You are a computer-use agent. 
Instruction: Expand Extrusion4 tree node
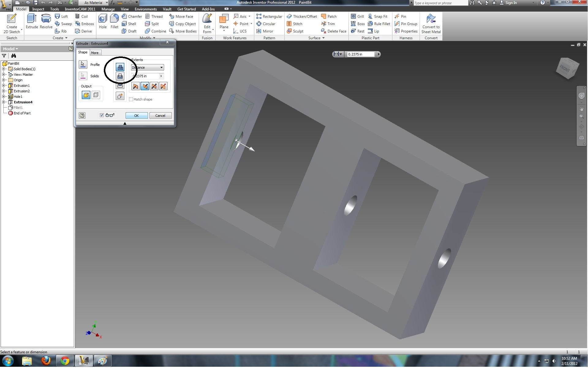3,102
